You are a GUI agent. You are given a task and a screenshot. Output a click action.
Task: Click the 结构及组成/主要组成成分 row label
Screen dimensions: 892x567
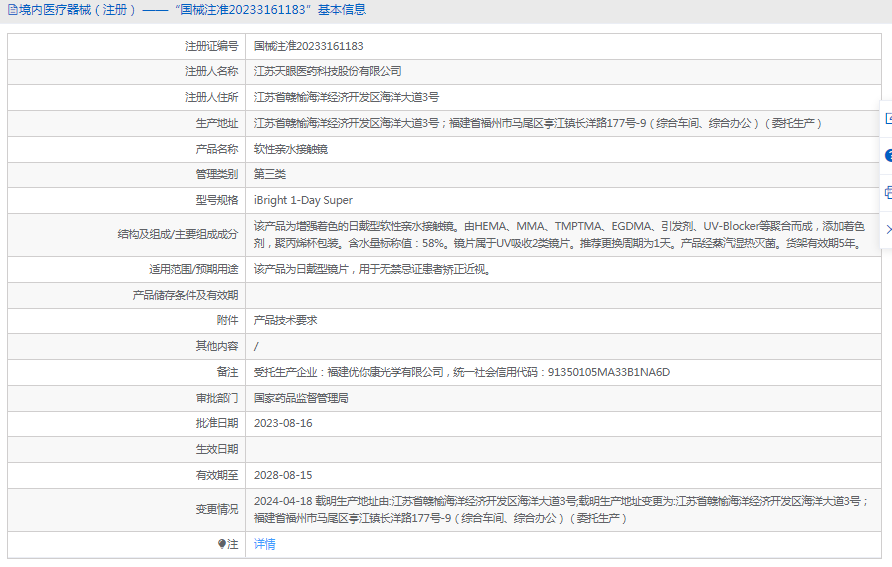(178, 234)
